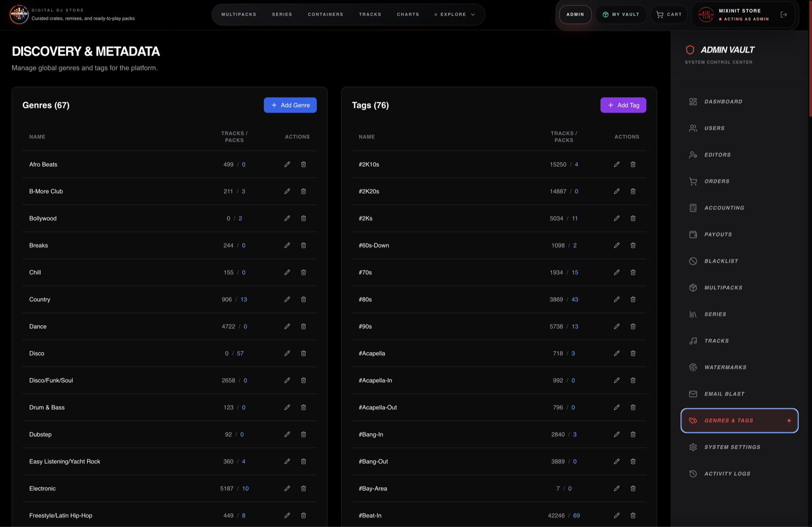Open Containers from the top menu
Screen dimensions: 812x527
325,14
